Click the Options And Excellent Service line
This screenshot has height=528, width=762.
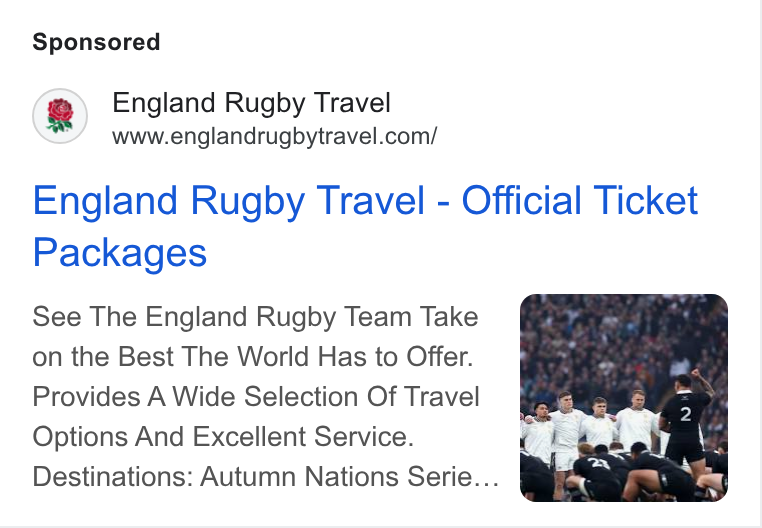pyautogui.click(x=223, y=437)
